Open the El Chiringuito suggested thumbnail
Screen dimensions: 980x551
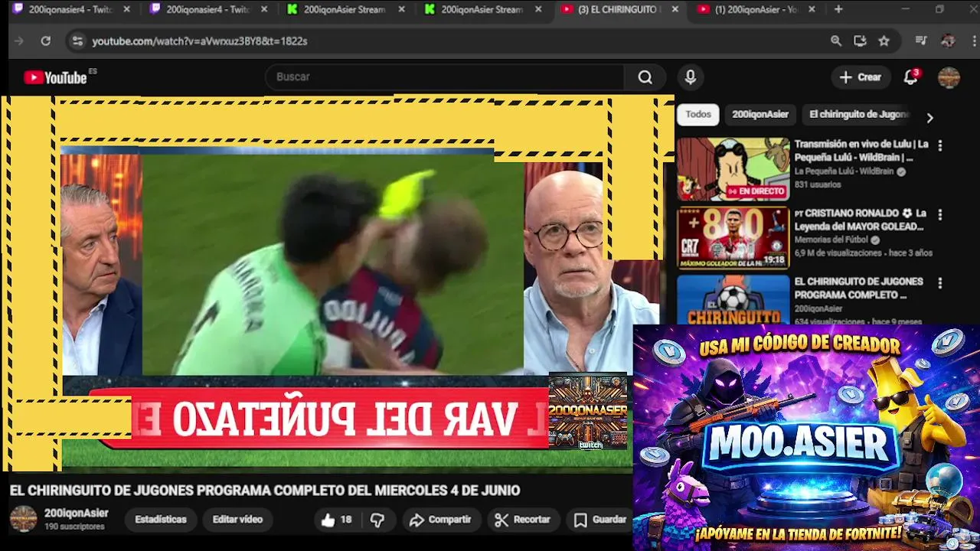tap(733, 299)
